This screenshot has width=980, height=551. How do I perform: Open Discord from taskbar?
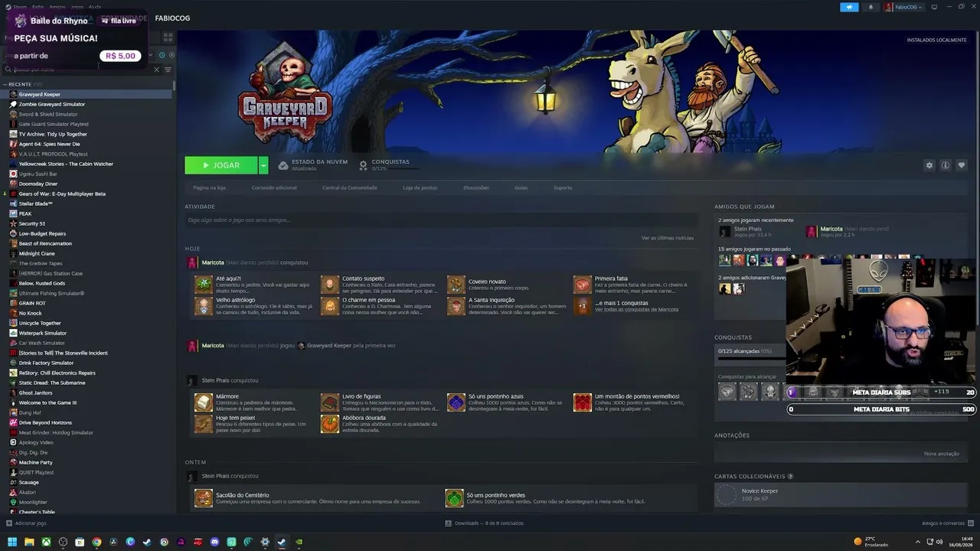214,542
